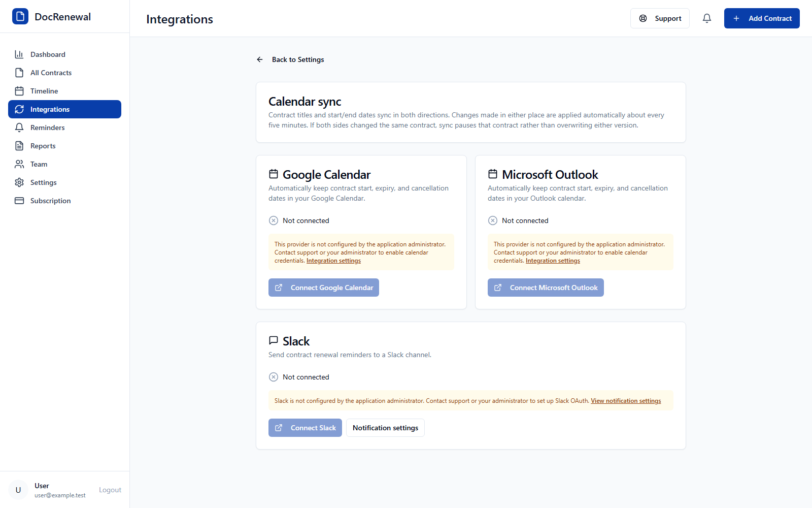Click the Team people icon
812x508 pixels.
coord(19,164)
